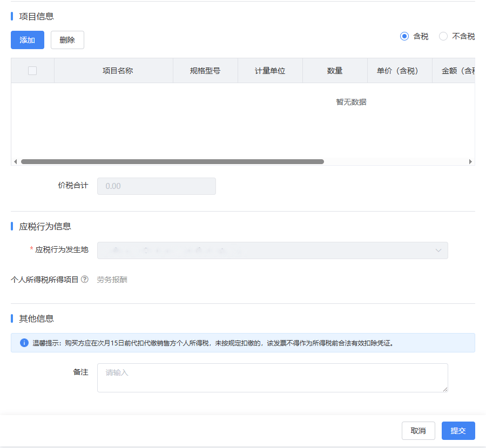Click the info icon in 温馨提示 banner
This screenshot has width=486, height=448.
tap(24, 343)
